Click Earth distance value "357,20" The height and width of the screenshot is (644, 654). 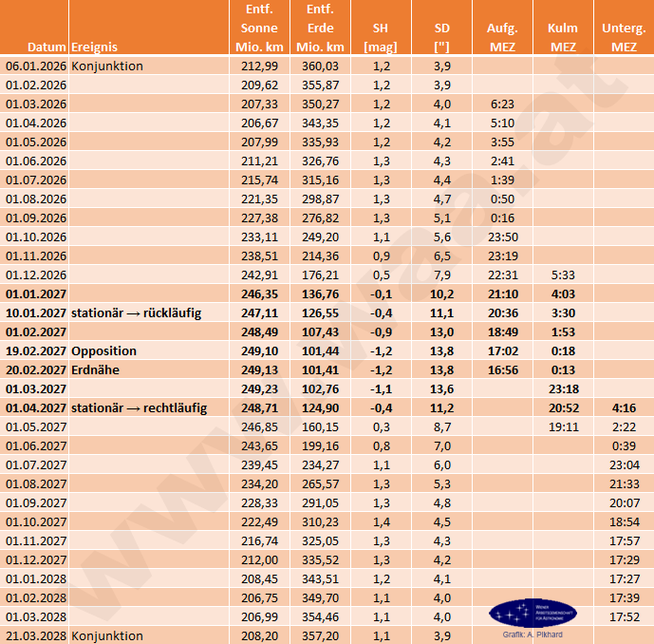coord(320,635)
